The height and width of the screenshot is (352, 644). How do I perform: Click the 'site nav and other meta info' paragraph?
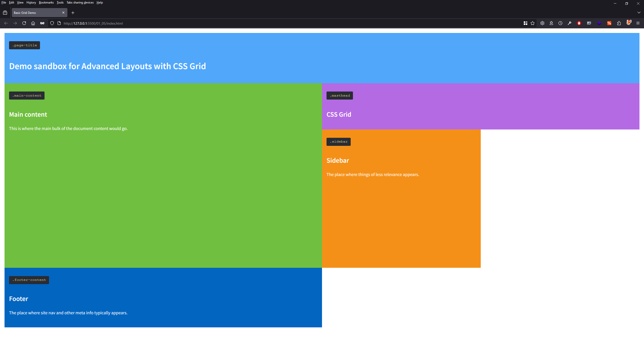click(x=68, y=313)
